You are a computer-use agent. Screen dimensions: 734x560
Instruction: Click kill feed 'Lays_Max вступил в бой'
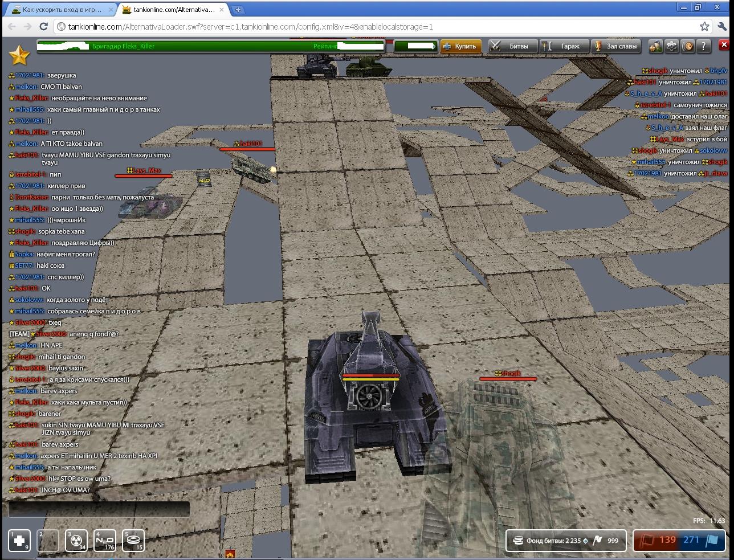tap(688, 139)
